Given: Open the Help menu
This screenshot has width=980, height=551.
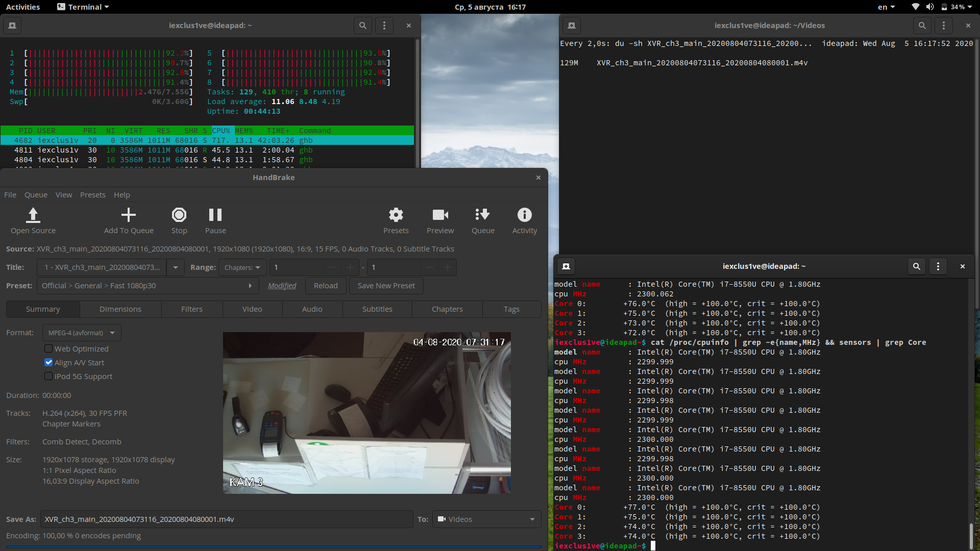Looking at the screenshot, I should [x=122, y=195].
